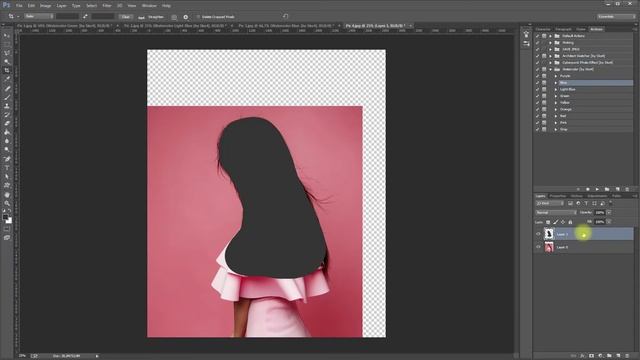Switch to the Character panel tab
The image size is (640, 360).
(543, 29)
